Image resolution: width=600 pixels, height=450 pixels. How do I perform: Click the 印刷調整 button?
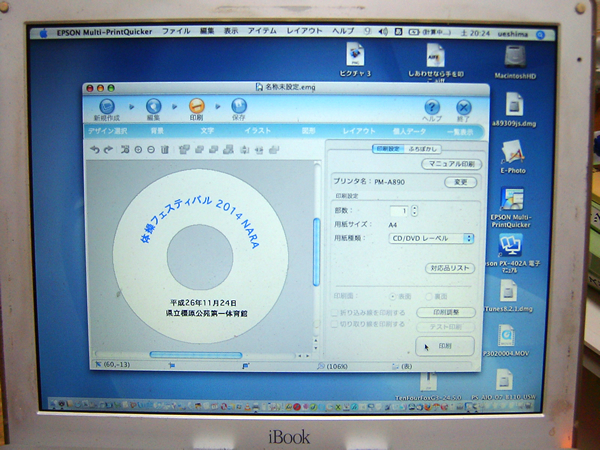[x=446, y=313]
